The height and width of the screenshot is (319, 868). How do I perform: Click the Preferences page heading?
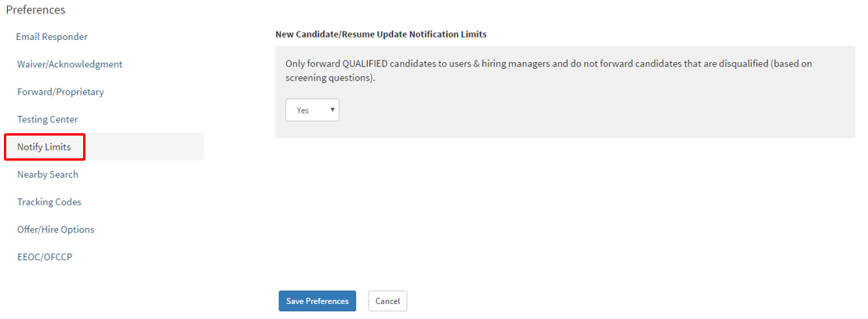[35, 10]
